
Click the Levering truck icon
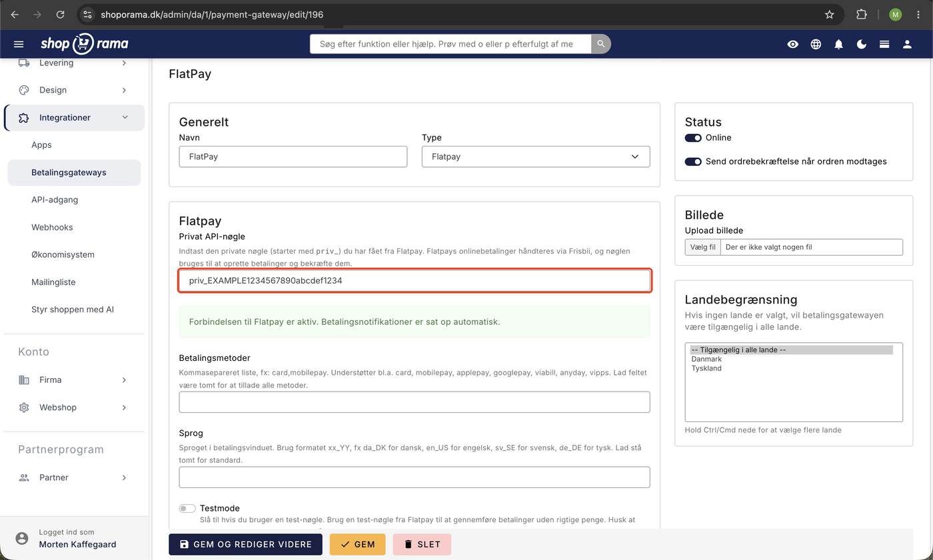click(x=24, y=63)
